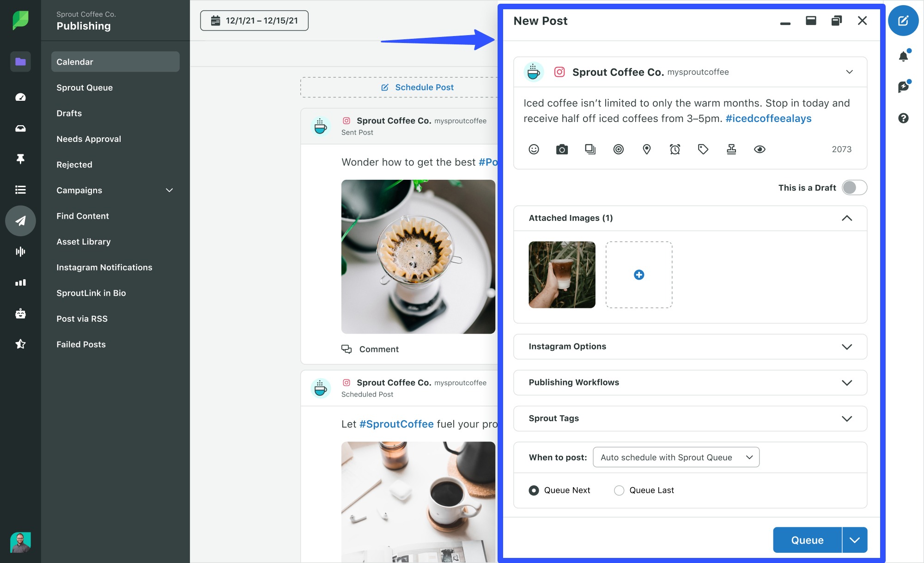The height and width of the screenshot is (563, 924).
Task: Click the attached coffee image thumbnail
Action: pos(562,275)
